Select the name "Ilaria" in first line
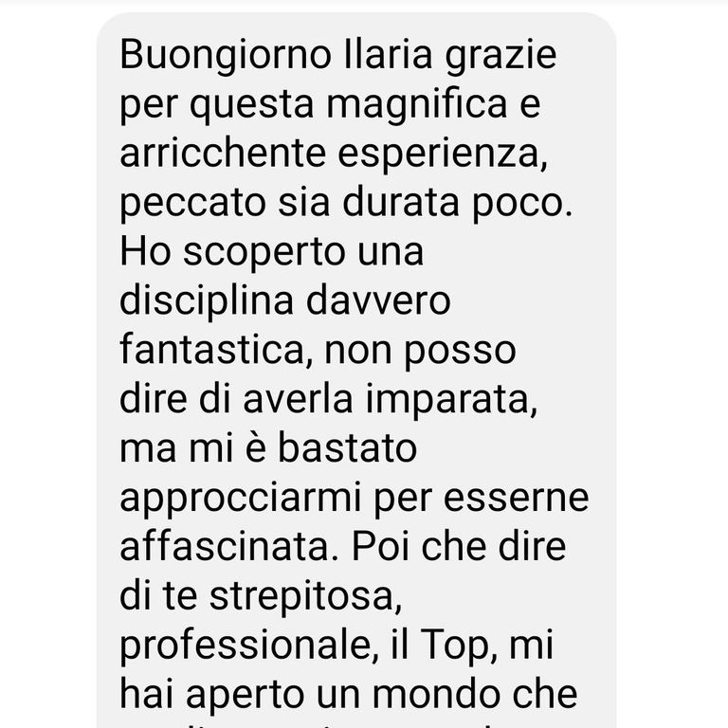 click(x=388, y=54)
